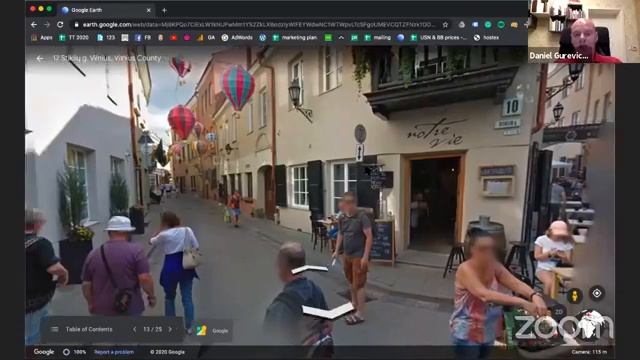Click the Google Maps logo badge
Screen dimensions: 640x360
[x=201, y=330]
